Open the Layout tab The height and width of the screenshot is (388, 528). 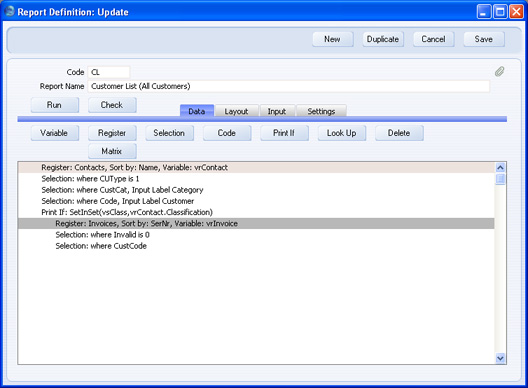pos(236,111)
